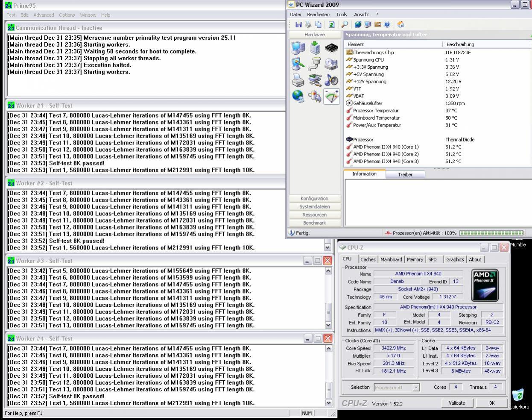Click the globe web icon in PC Wizard toolbar
532x420 pixels.
click(x=358, y=24)
